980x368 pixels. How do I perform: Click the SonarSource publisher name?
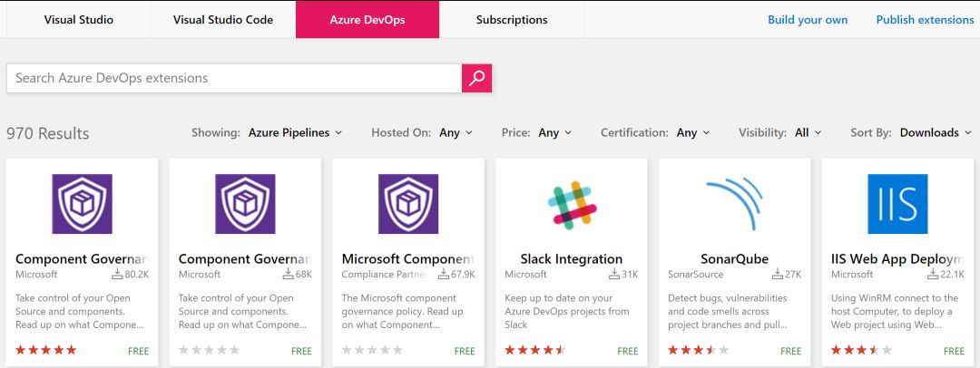695,275
